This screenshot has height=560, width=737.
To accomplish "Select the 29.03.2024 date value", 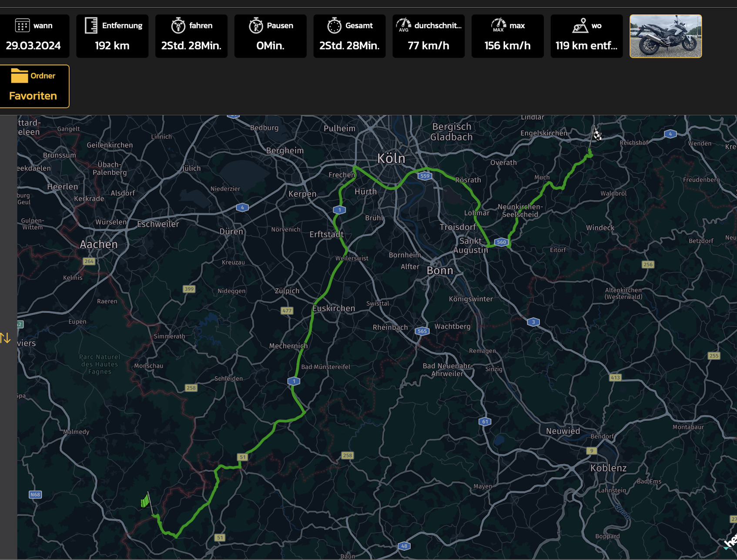I will (x=33, y=46).
